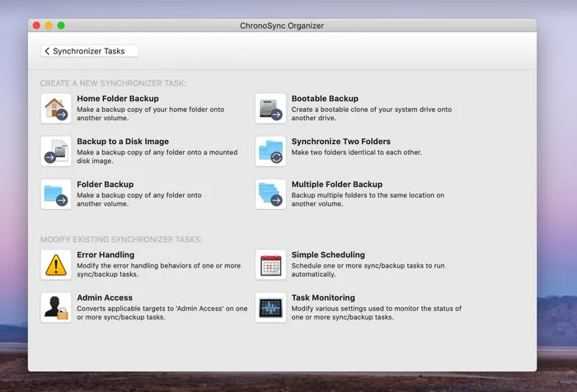Click 'CREATE A NEW SYNCHRONIZER TASK:' heading
Viewport: 577px width, 392px height.
(113, 83)
